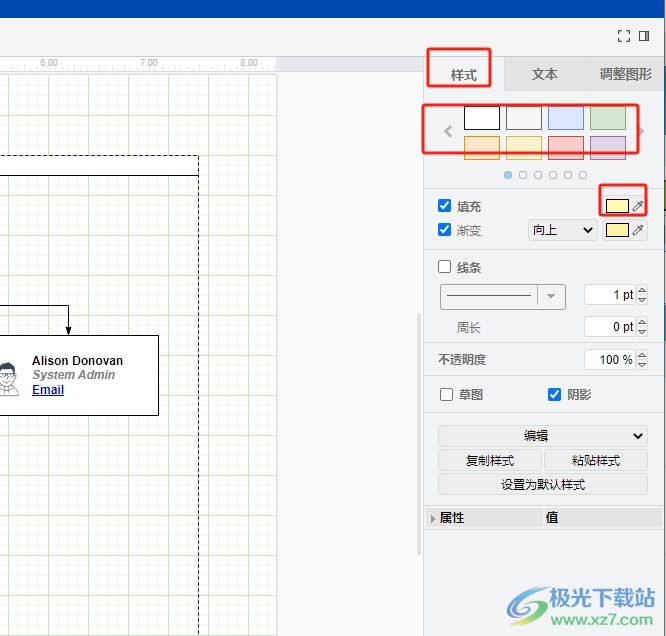The width and height of the screenshot is (666, 636).
Task: Select the third style page dot
Action: point(538,175)
